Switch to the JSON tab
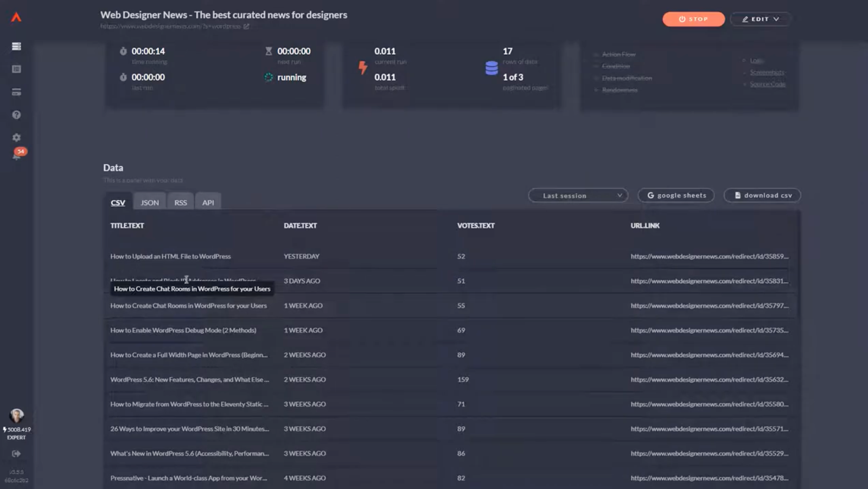The width and height of the screenshot is (868, 489). click(150, 202)
